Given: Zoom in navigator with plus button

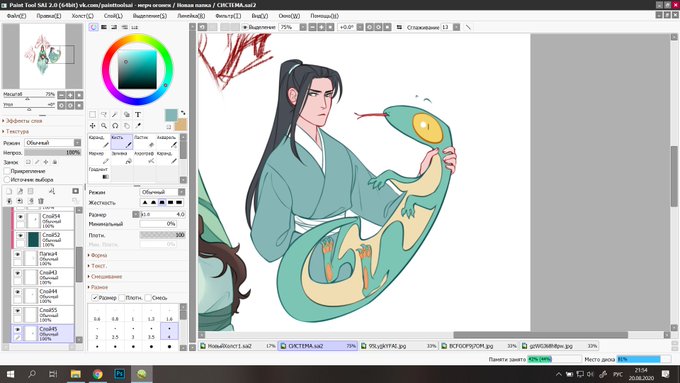Looking at the screenshot, I should pos(70,95).
